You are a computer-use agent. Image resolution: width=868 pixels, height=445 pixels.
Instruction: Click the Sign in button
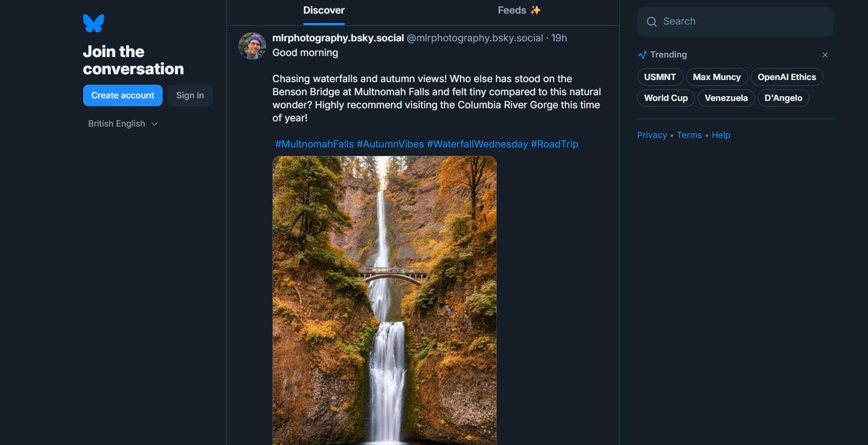click(x=190, y=95)
